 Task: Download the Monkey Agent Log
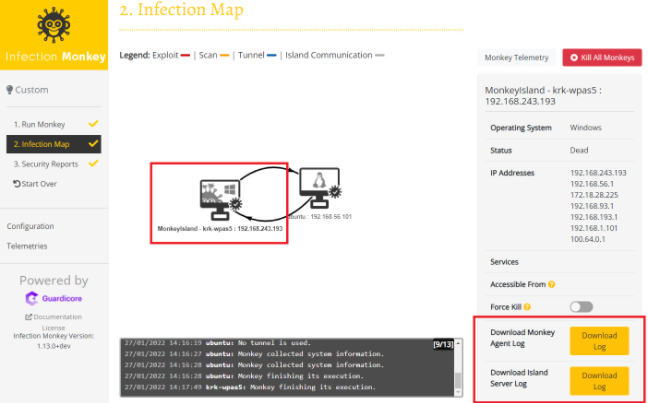click(599, 341)
